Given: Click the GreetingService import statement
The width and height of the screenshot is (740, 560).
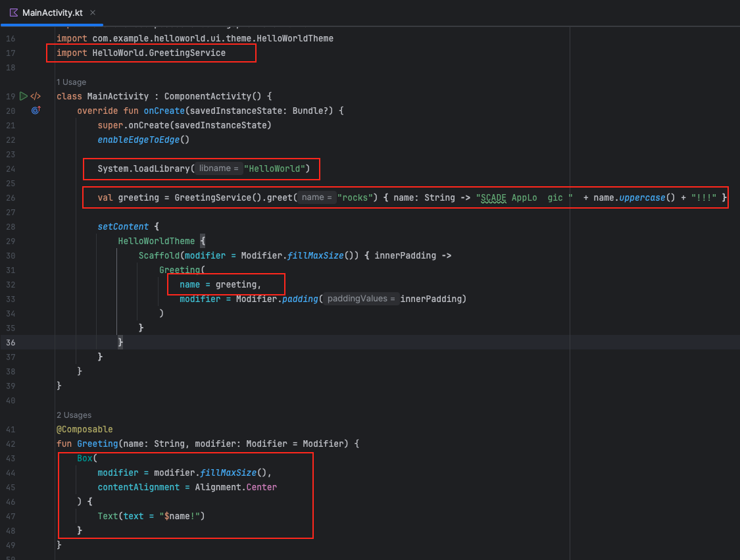Looking at the screenshot, I should click(x=141, y=53).
